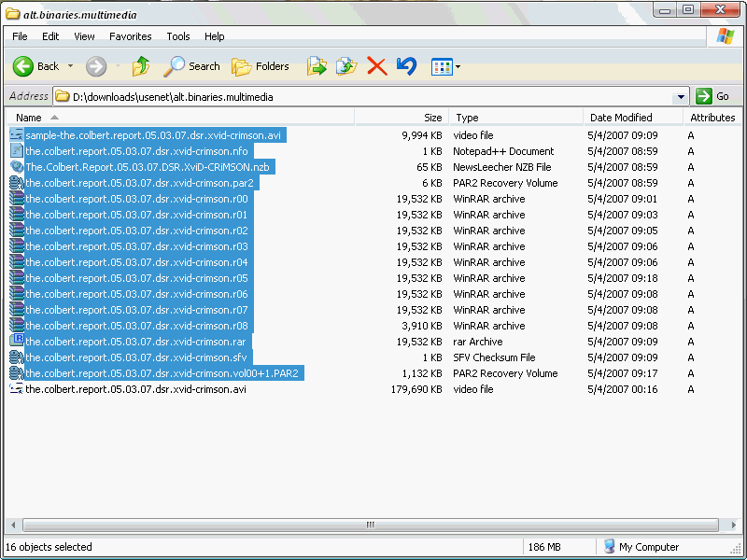The width and height of the screenshot is (747, 560).
Task: Sort by the Name column header
Action: 180,118
